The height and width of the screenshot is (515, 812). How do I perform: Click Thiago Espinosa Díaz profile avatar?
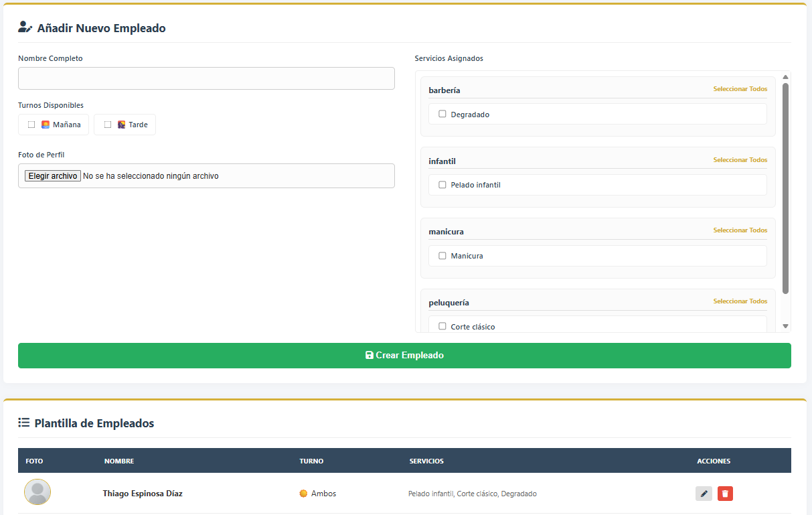[37, 492]
